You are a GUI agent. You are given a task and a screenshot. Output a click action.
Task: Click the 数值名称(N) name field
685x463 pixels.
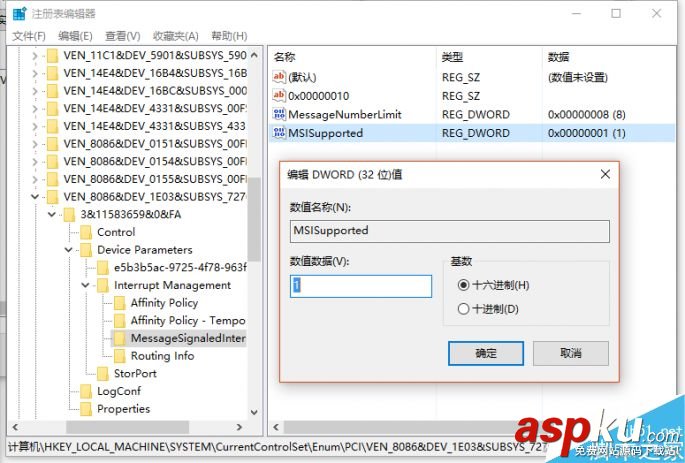(450, 231)
